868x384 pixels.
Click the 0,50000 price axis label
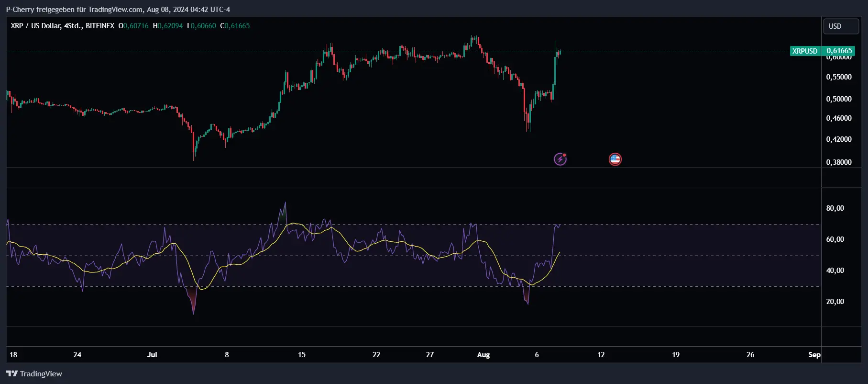click(x=839, y=99)
